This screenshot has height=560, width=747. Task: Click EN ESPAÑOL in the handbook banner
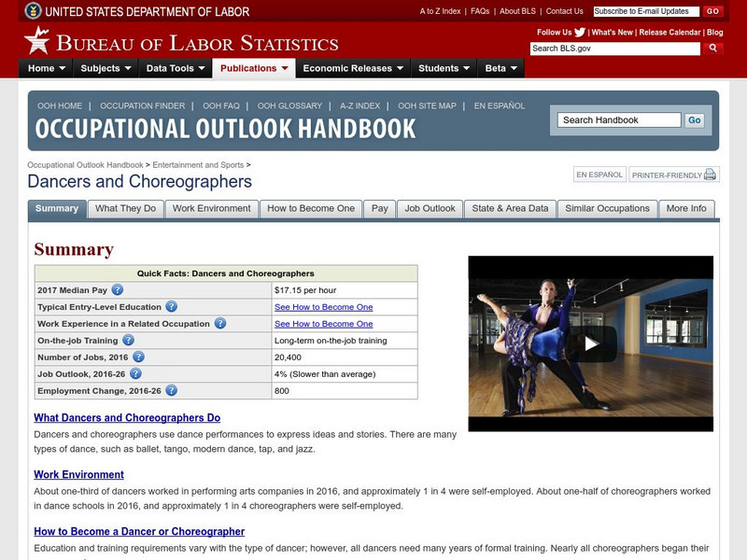click(x=500, y=105)
